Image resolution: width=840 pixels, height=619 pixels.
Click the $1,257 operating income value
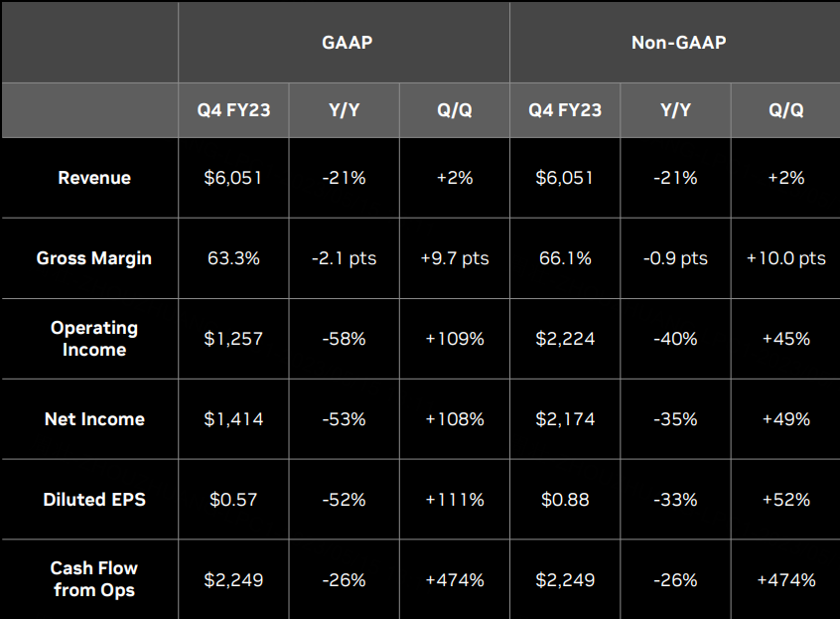233,338
